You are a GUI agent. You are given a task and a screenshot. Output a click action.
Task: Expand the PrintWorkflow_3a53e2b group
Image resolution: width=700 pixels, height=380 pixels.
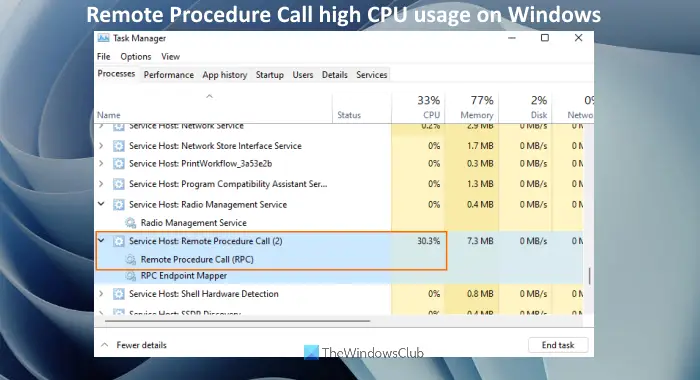(x=101, y=163)
